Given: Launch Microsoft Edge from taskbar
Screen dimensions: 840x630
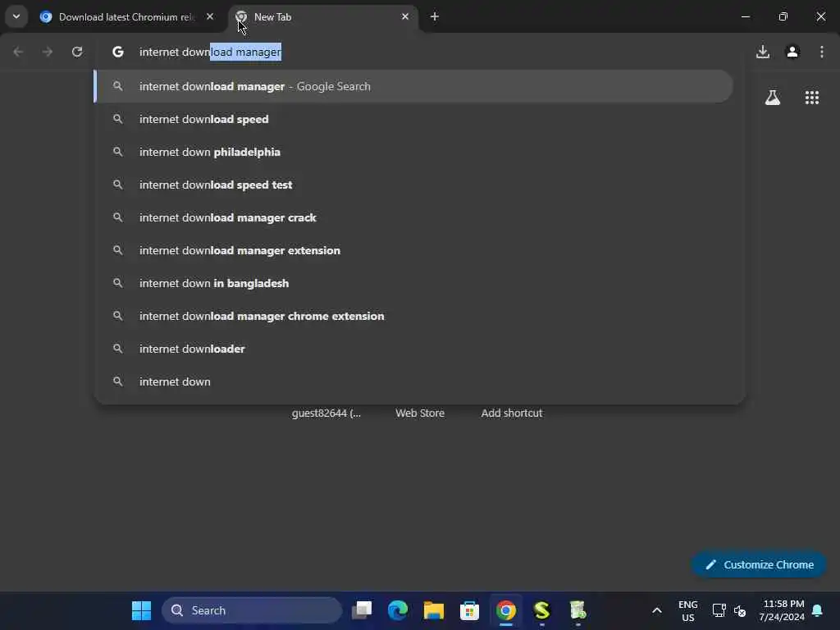Looking at the screenshot, I should 398,610.
